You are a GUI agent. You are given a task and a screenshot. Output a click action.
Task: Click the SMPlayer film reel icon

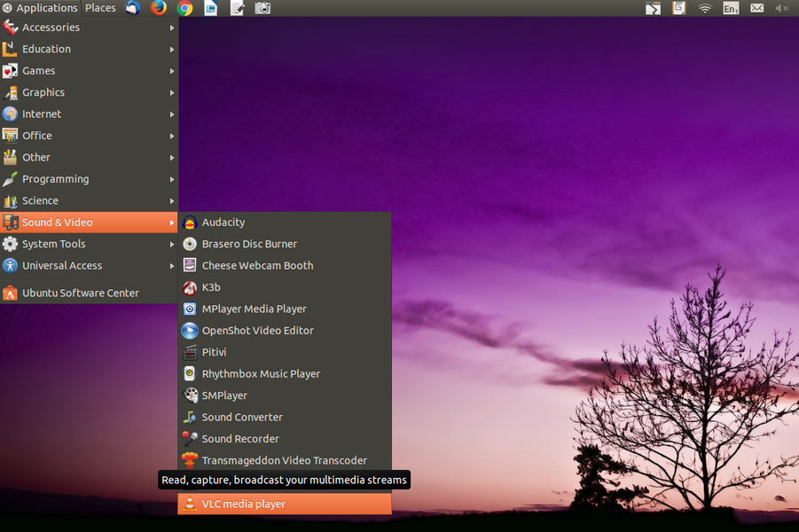(190, 395)
